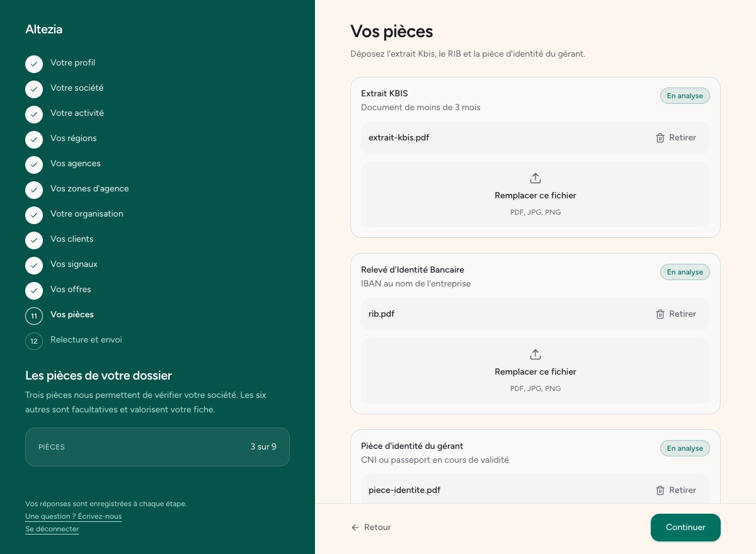Go back with the Retour button
This screenshot has height=554, width=756.
(371, 528)
